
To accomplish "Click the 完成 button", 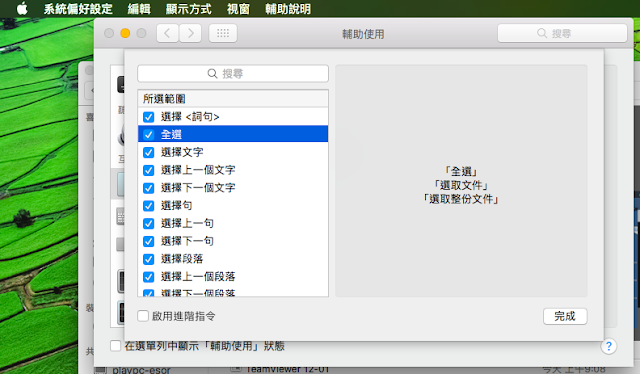I will click(x=565, y=316).
